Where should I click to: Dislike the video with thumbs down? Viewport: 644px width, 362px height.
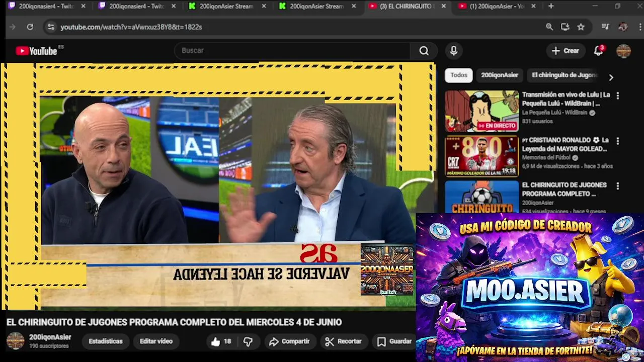pos(248,341)
